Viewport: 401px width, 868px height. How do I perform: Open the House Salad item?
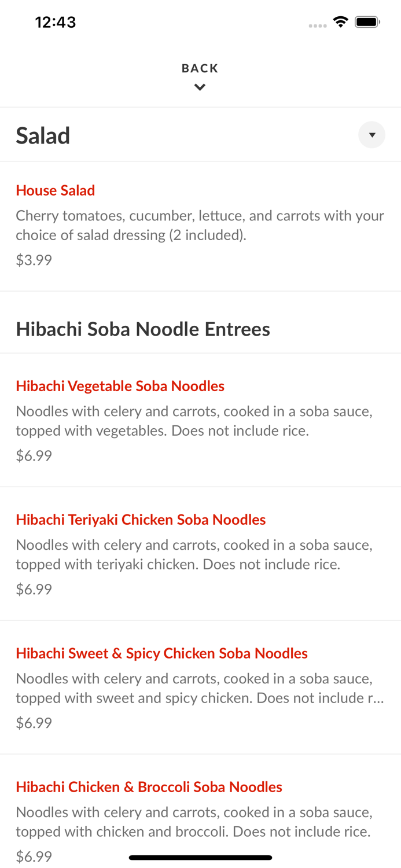click(x=56, y=190)
